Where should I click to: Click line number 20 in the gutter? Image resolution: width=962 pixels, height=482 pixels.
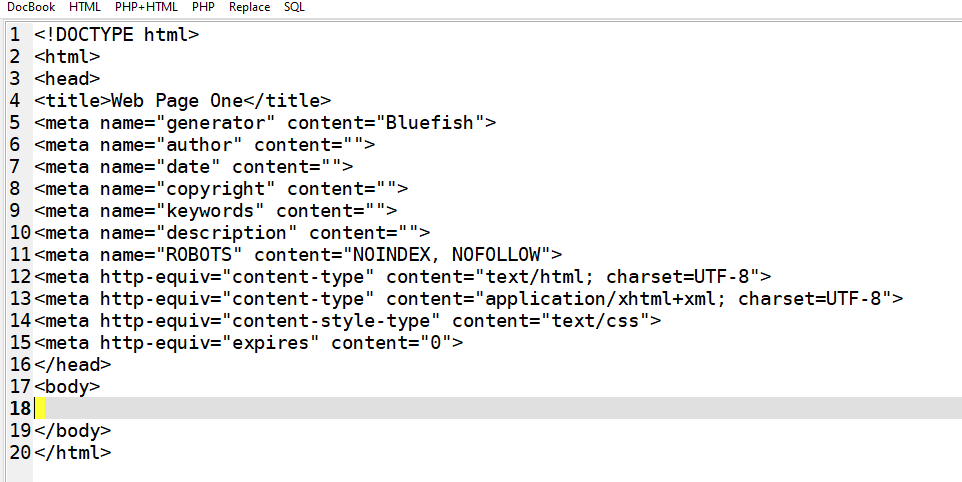(19, 453)
